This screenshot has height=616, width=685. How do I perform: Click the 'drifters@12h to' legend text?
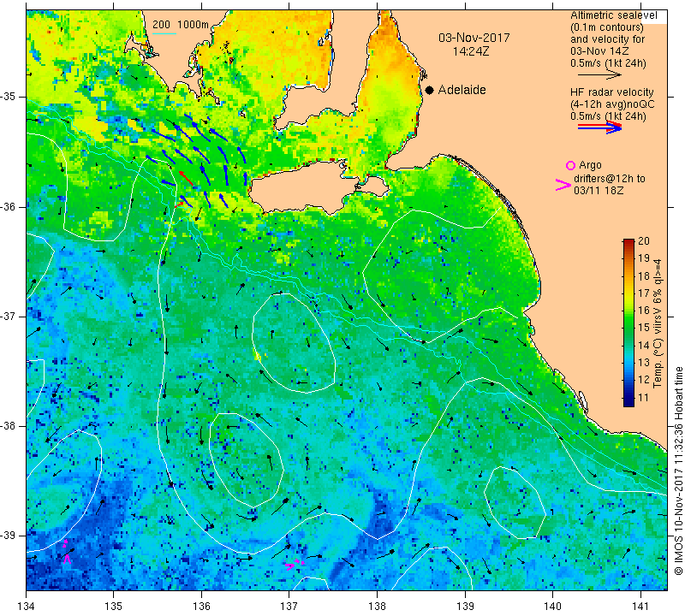click(x=610, y=179)
